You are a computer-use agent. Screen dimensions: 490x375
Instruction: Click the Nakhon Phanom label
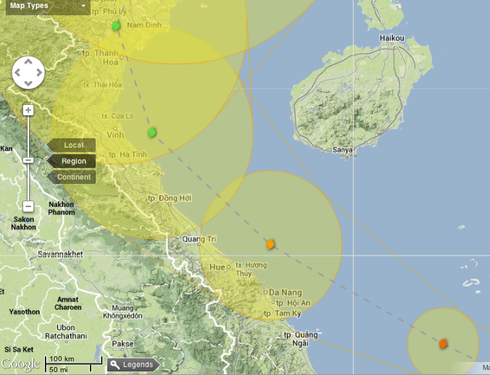(62, 208)
